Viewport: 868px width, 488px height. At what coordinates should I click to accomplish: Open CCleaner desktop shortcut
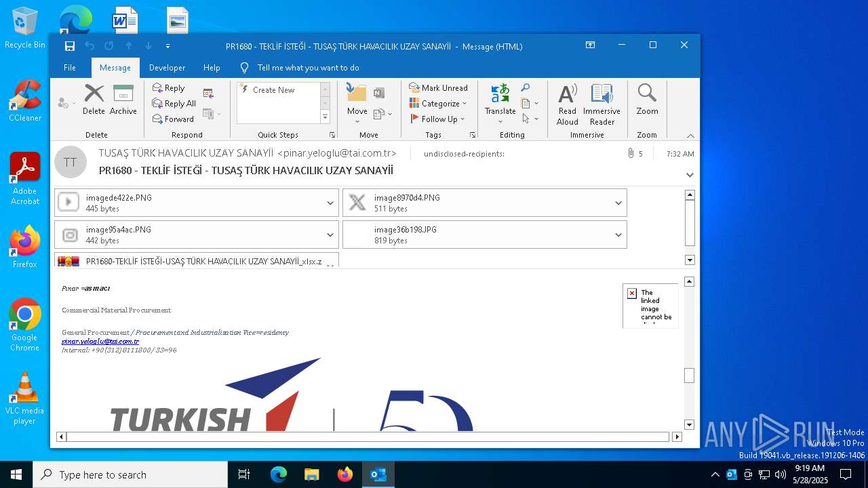[25, 101]
